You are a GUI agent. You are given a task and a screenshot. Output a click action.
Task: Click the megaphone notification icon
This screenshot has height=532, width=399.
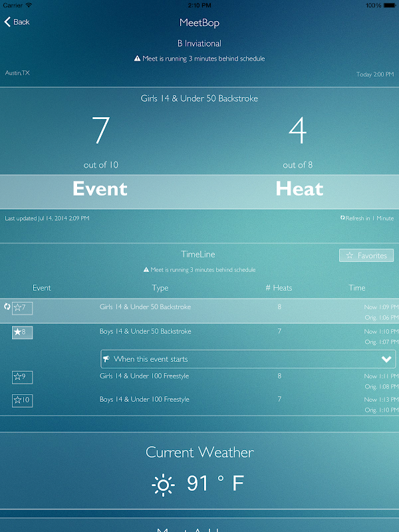click(x=106, y=359)
